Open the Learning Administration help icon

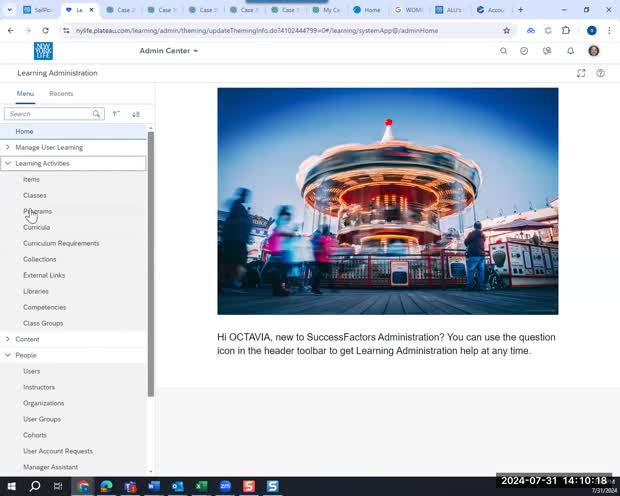coord(600,73)
